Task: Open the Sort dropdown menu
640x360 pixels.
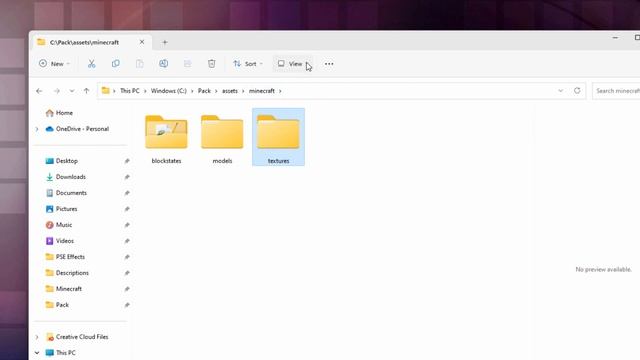Action: coord(248,64)
